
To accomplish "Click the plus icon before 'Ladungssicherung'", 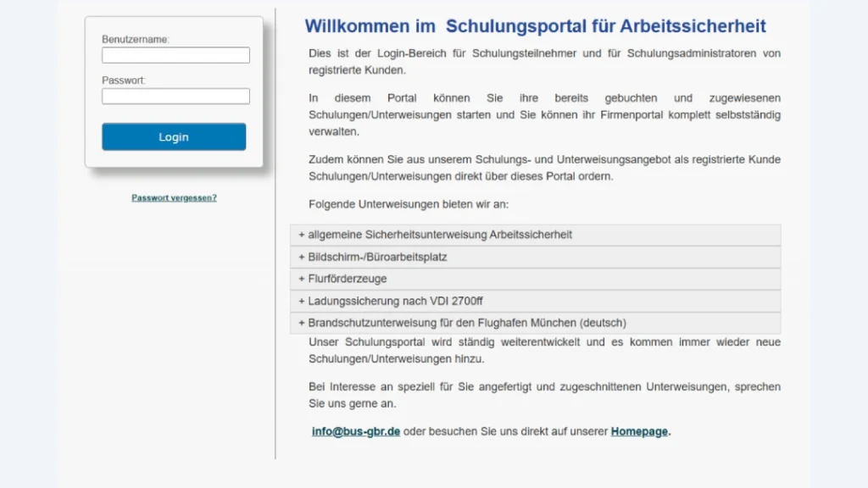I will pos(301,301).
